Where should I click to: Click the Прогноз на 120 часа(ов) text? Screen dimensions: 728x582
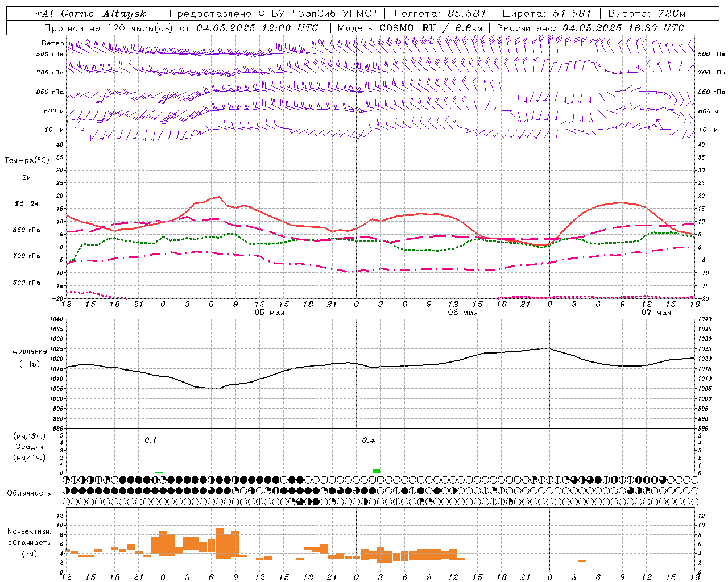click(x=109, y=28)
